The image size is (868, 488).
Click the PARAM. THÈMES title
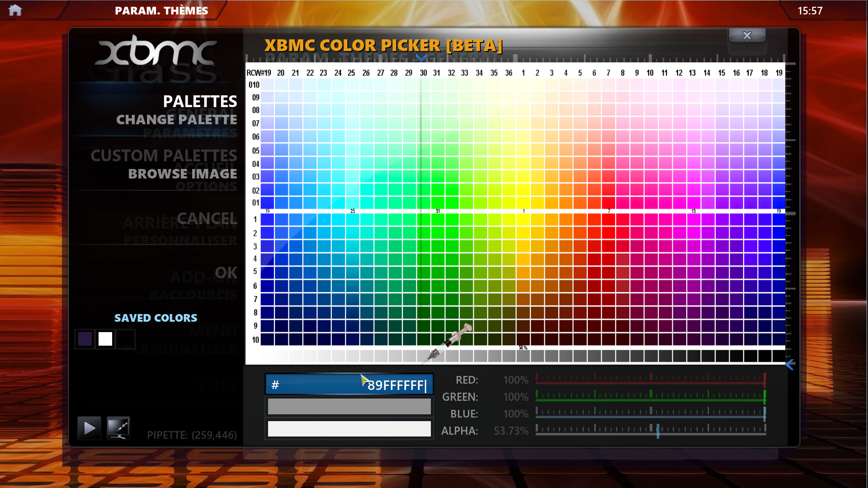pos(161,10)
